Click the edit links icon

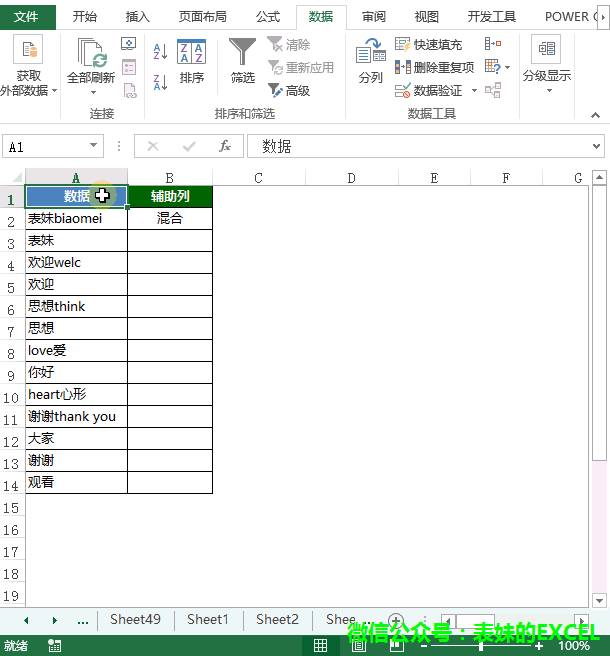(x=130, y=90)
